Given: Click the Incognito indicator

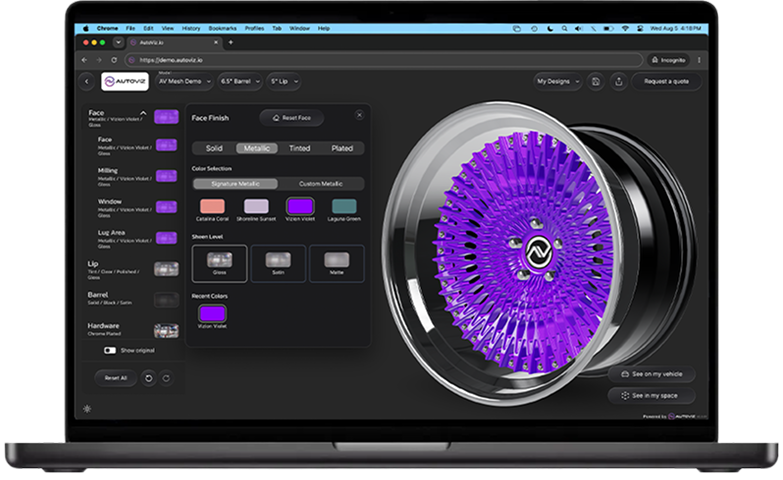Looking at the screenshot, I should [x=668, y=60].
